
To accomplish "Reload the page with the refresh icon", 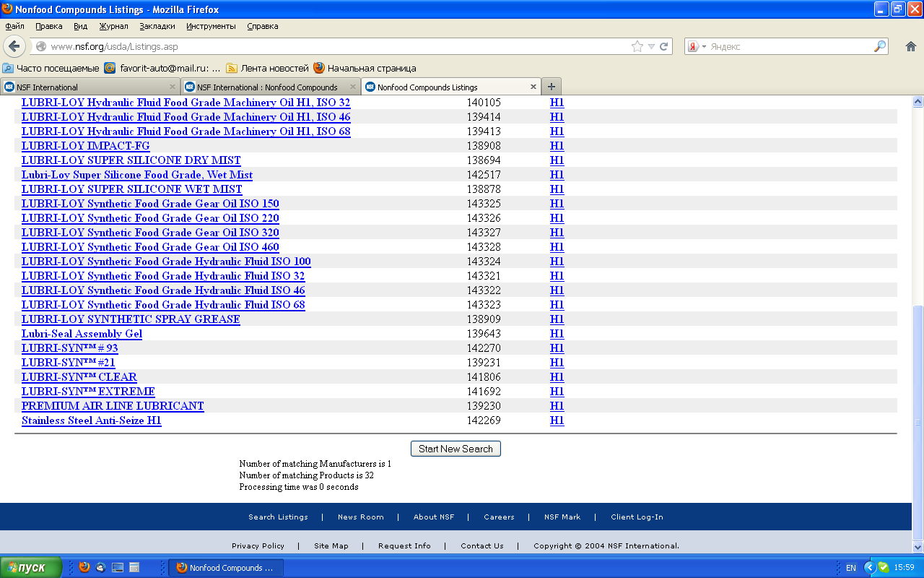I will (x=664, y=46).
